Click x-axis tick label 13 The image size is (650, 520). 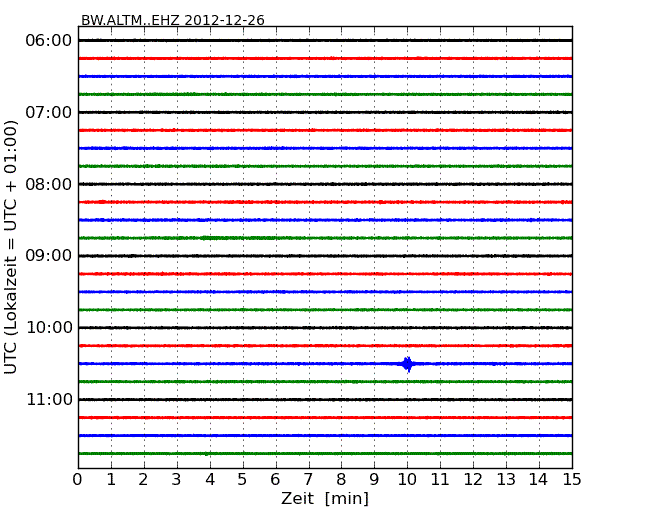tap(506, 480)
